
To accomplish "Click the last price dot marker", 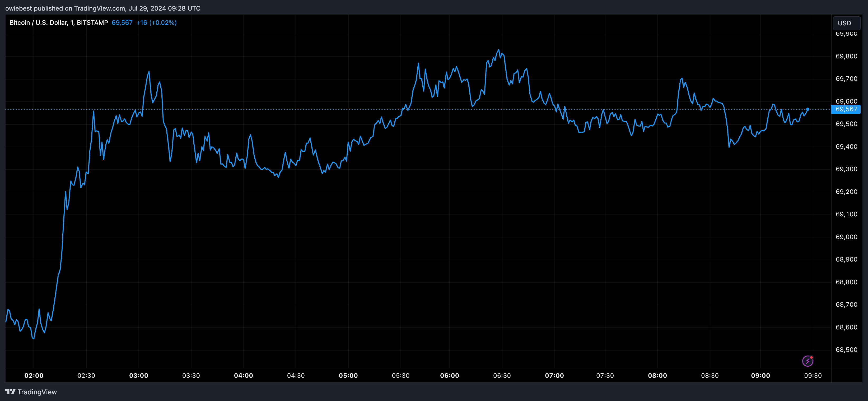I will point(808,109).
